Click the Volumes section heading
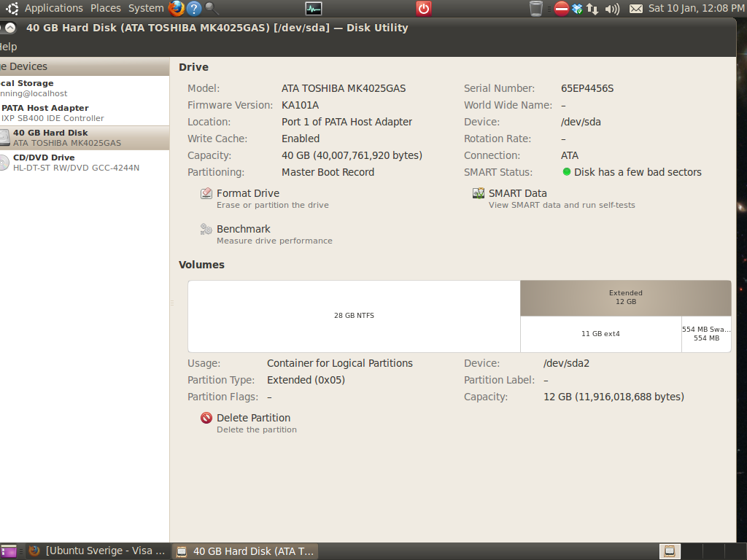747x560 pixels. [x=201, y=265]
